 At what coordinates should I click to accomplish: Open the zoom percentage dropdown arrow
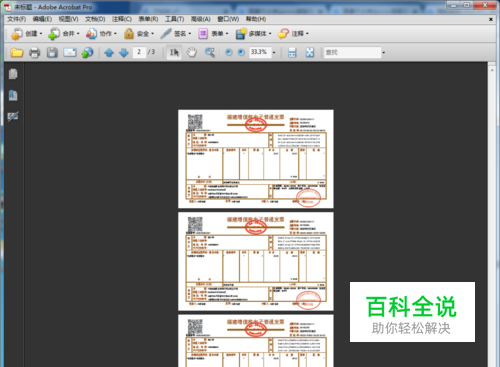click(x=274, y=52)
